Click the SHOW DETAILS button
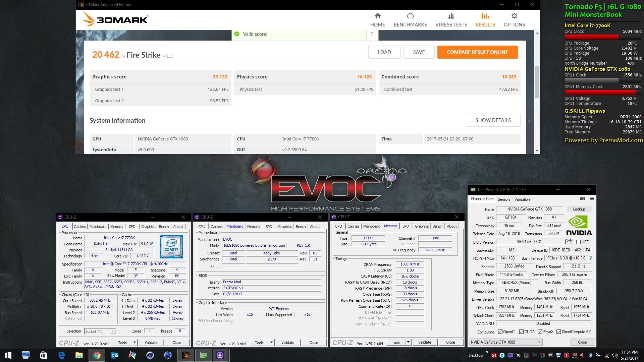 493,120
